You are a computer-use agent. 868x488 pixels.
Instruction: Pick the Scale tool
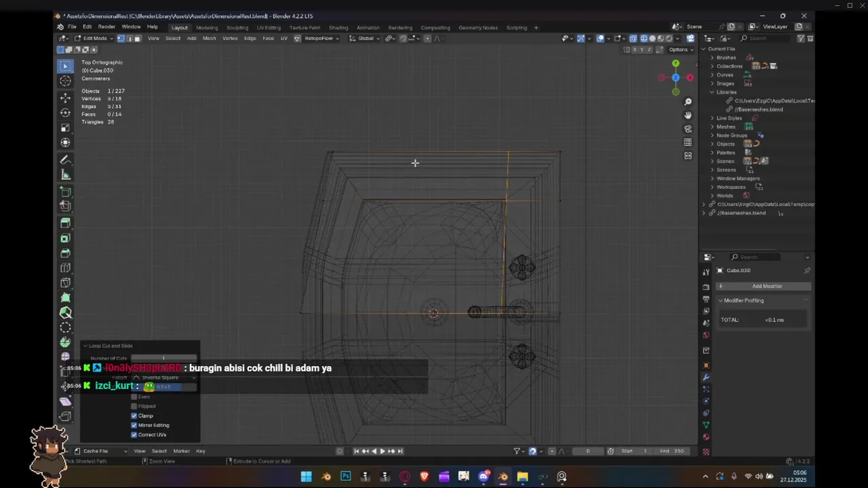[65, 127]
